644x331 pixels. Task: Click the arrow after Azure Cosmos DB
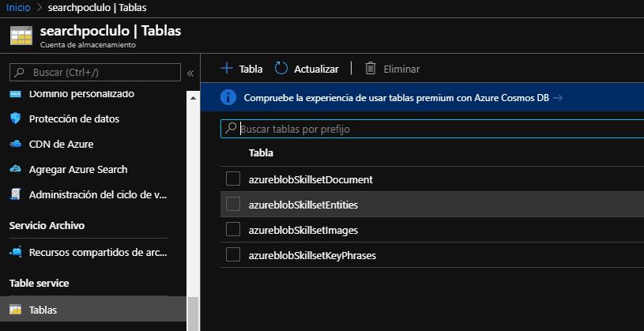coord(558,98)
